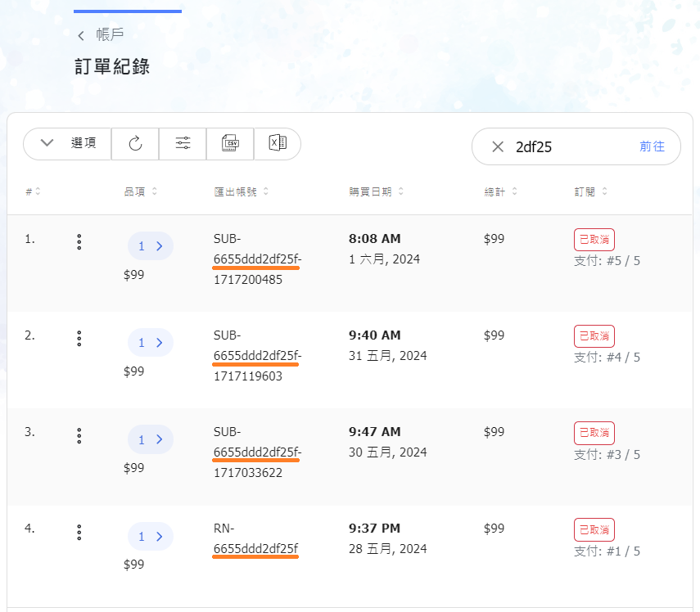Clear the search text with X icon

tap(498, 146)
